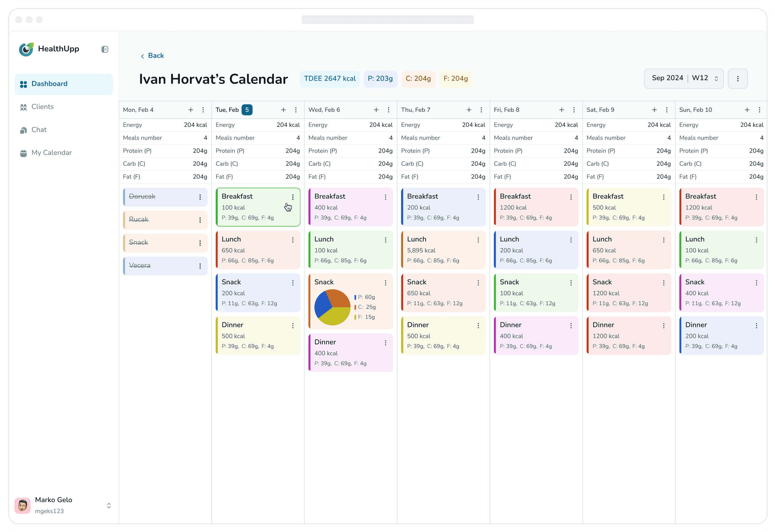Add a meal to Fri, Feb 8

[x=562, y=110]
